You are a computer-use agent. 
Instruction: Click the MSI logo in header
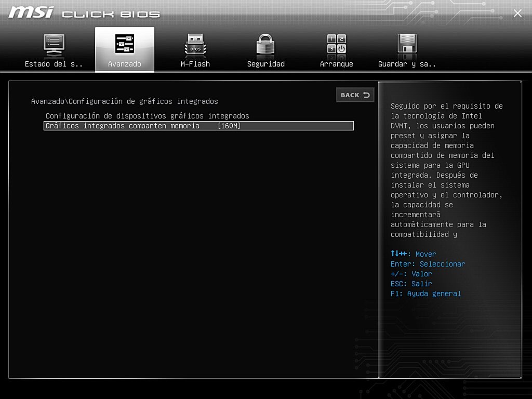click(x=31, y=12)
